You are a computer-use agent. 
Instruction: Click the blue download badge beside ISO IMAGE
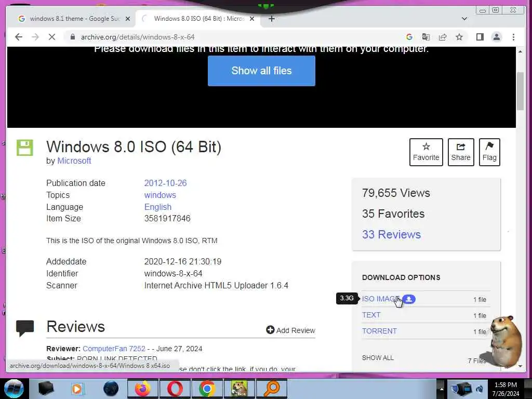(x=409, y=299)
